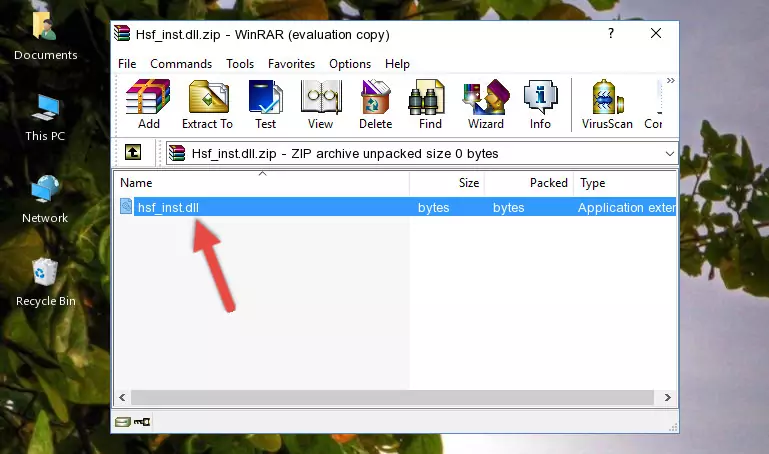Image resolution: width=769 pixels, height=454 pixels.
Task: Show archive Info
Action: coord(540,104)
